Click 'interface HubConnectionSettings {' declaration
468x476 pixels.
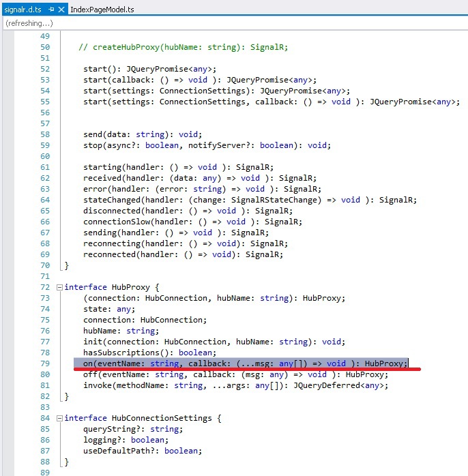143,418
